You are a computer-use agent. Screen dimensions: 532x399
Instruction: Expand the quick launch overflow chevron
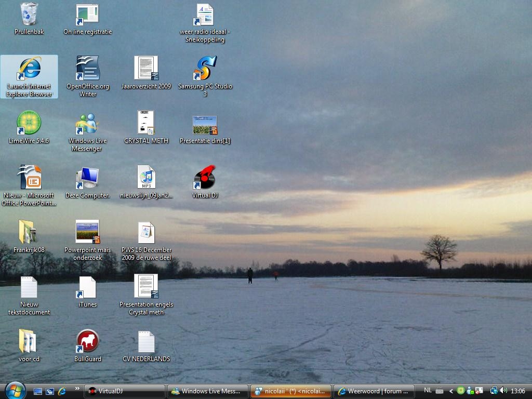coord(77,389)
